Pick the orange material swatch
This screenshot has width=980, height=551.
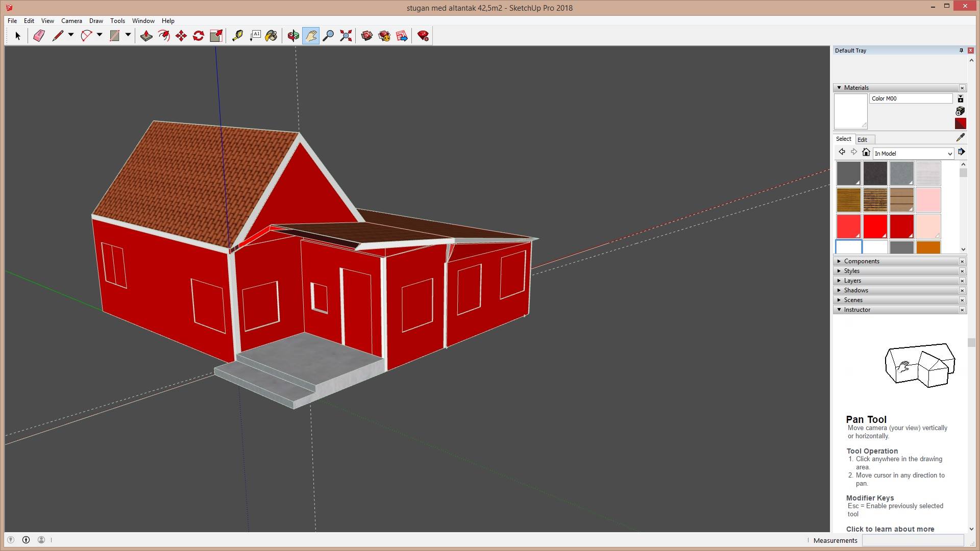tap(928, 247)
